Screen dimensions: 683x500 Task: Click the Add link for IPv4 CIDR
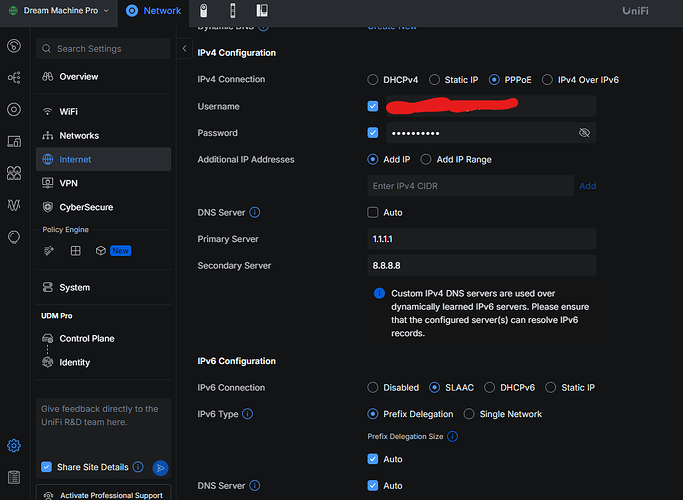click(x=588, y=186)
